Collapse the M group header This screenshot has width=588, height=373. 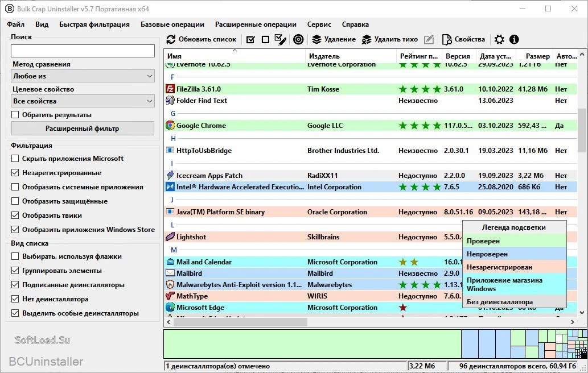(174, 250)
